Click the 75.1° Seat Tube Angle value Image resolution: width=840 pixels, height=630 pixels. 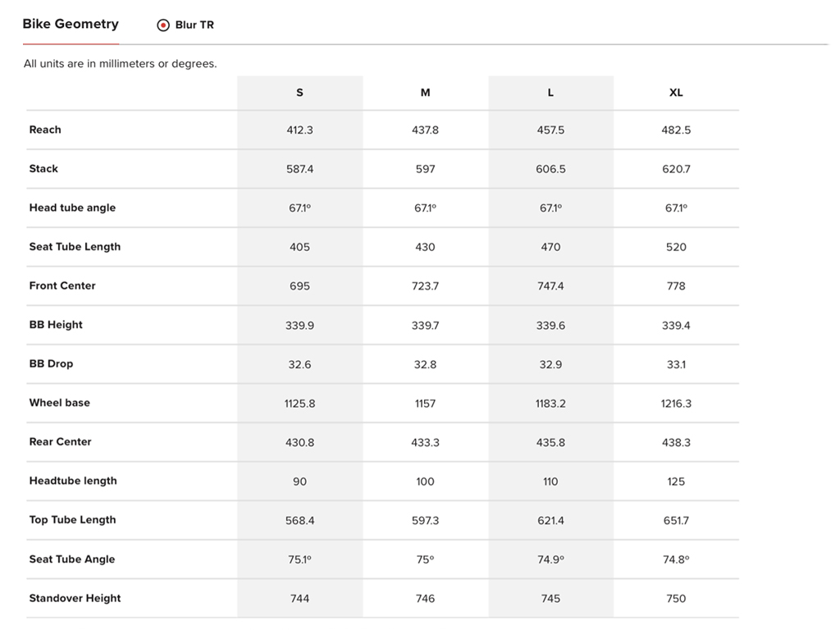pyautogui.click(x=299, y=559)
